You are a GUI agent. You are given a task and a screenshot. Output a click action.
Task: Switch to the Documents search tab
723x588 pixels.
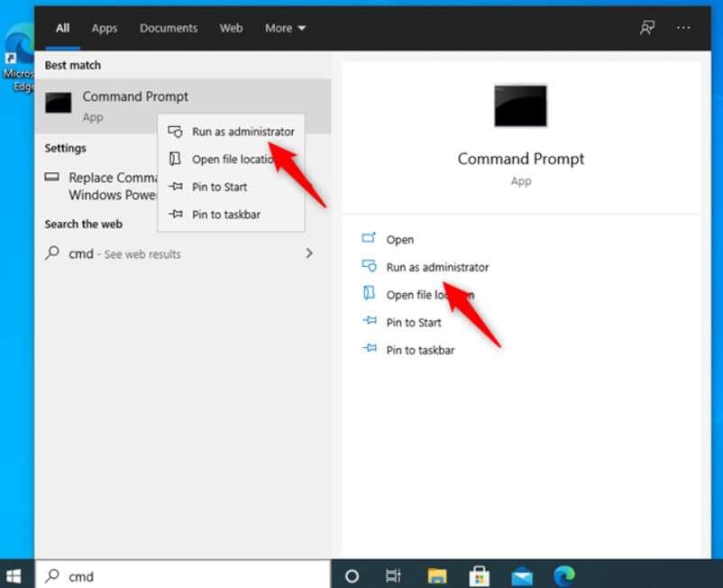[x=169, y=28]
